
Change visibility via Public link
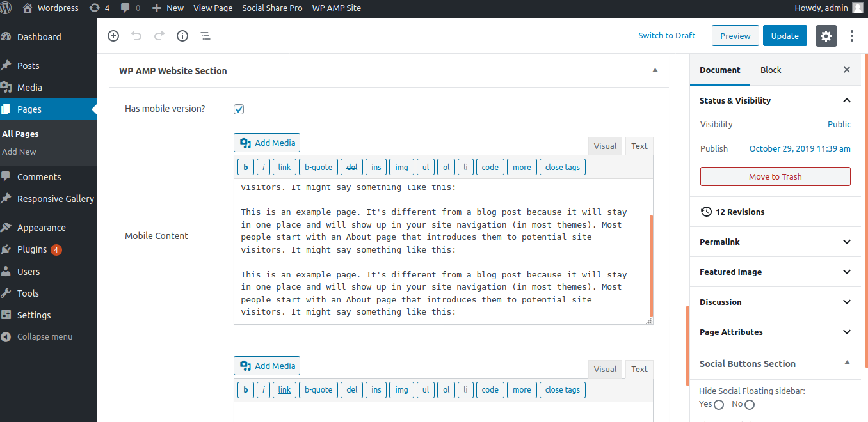coord(839,125)
